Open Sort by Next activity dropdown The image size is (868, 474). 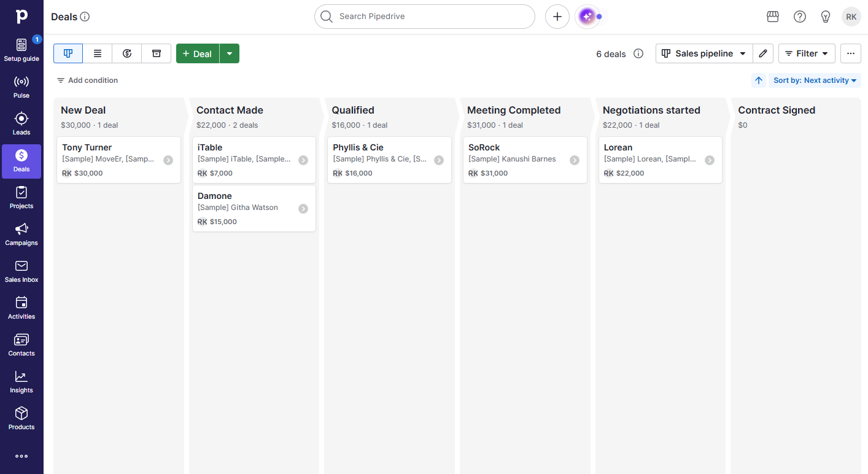click(x=815, y=80)
